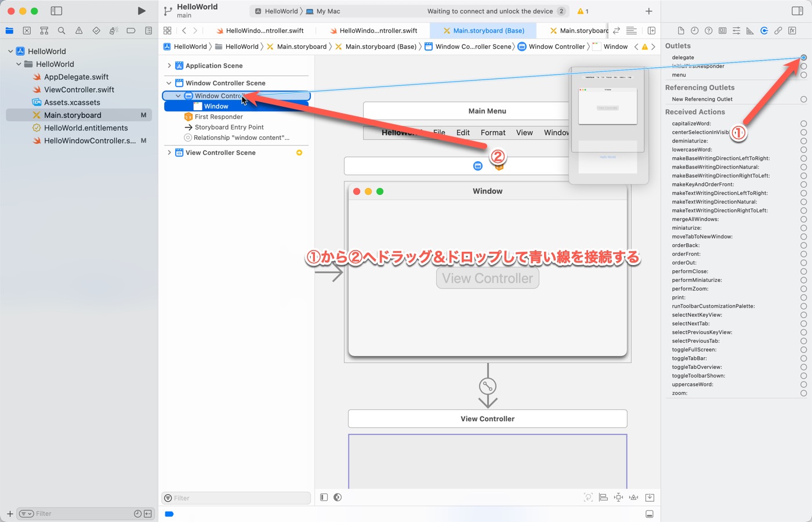Viewport: 812px width, 522px height.
Task: Open the File inspector
Action: [x=681, y=31]
